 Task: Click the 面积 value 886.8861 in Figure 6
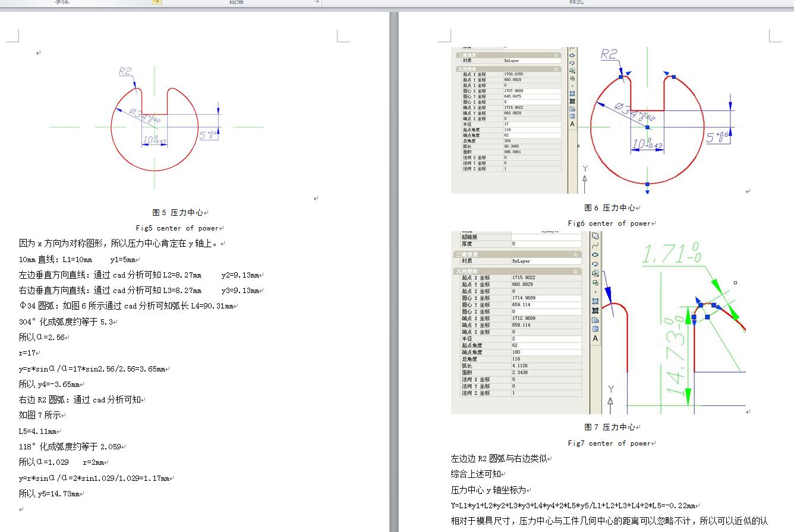pyautogui.click(x=531, y=152)
